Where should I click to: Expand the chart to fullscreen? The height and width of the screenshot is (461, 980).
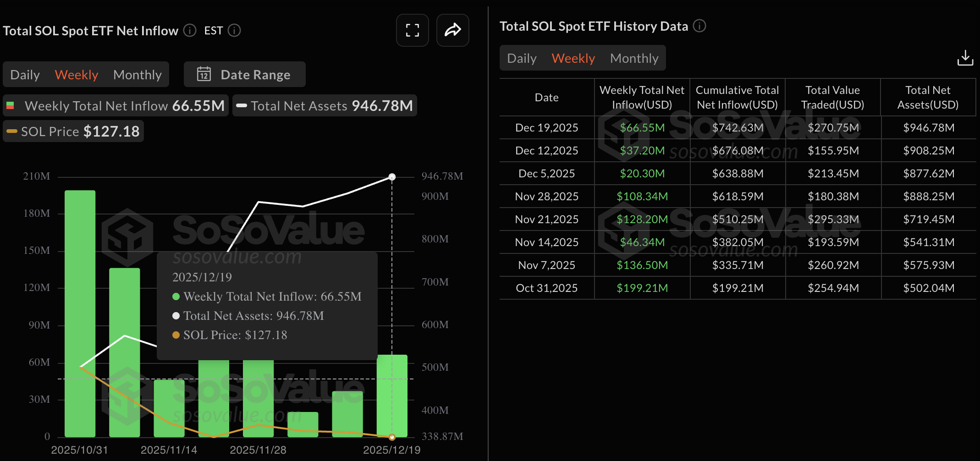tap(412, 30)
